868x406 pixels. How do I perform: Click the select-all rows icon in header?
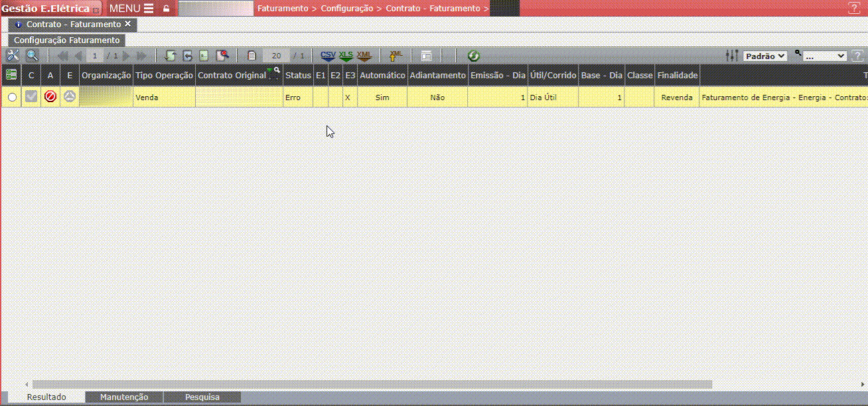tap(11, 75)
